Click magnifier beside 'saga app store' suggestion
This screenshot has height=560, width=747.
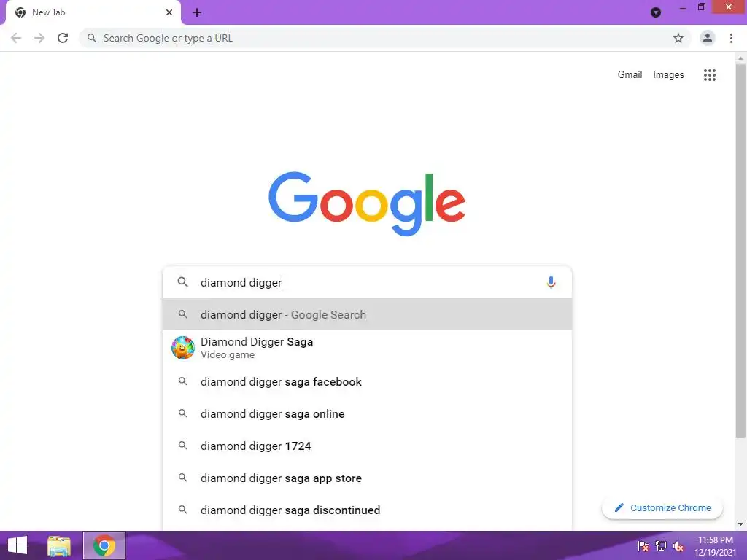(182, 478)
